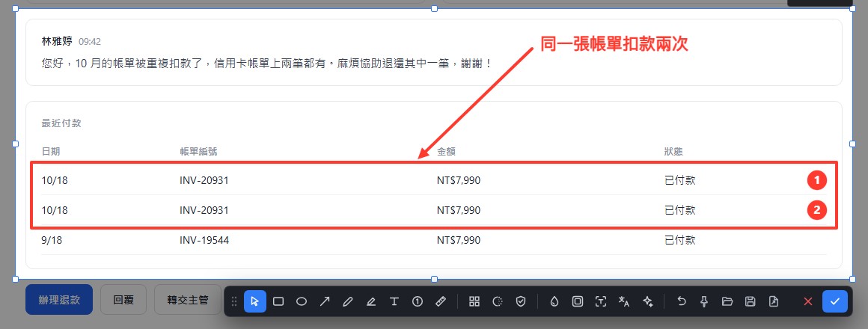Select the pencil freehand tool
The image size is (868, 329).
348,301
